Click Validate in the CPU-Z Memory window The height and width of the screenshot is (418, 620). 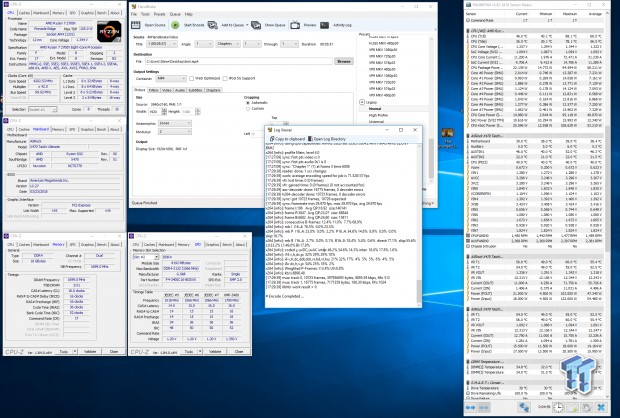(x=90, y=351)
